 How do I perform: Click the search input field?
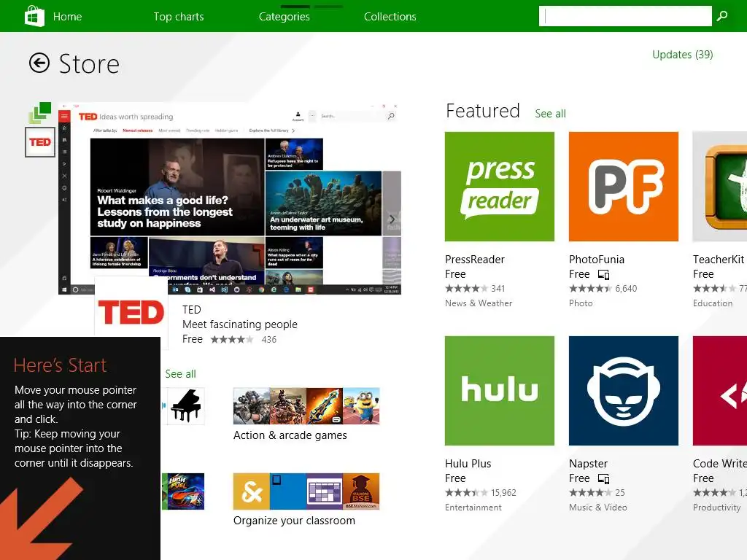(x=625, y=16)
